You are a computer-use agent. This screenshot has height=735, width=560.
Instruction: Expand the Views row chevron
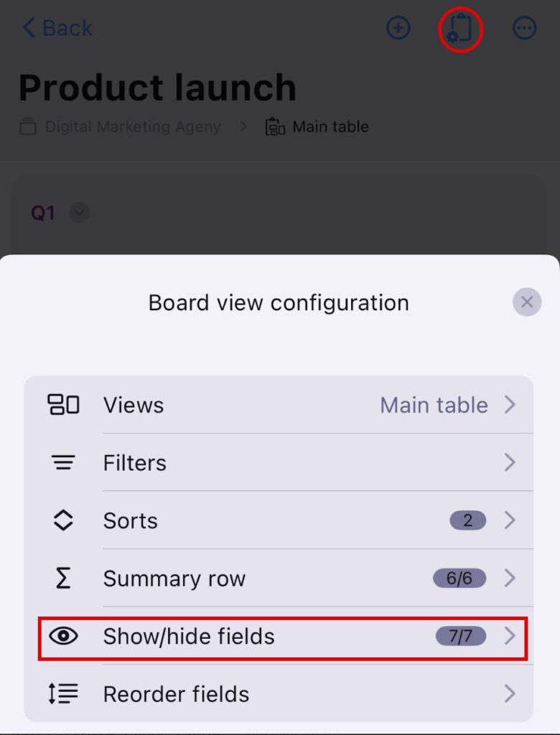click(x=510, y=405)
